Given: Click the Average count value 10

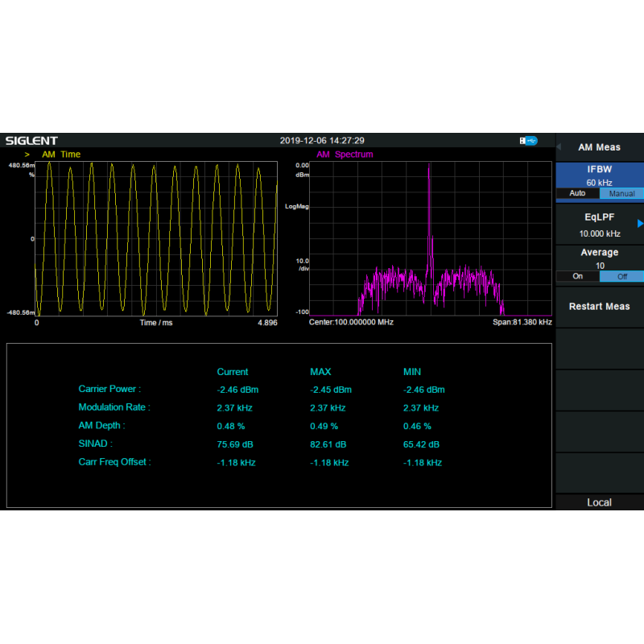Looking at the screenshot, I should [600, 266].
